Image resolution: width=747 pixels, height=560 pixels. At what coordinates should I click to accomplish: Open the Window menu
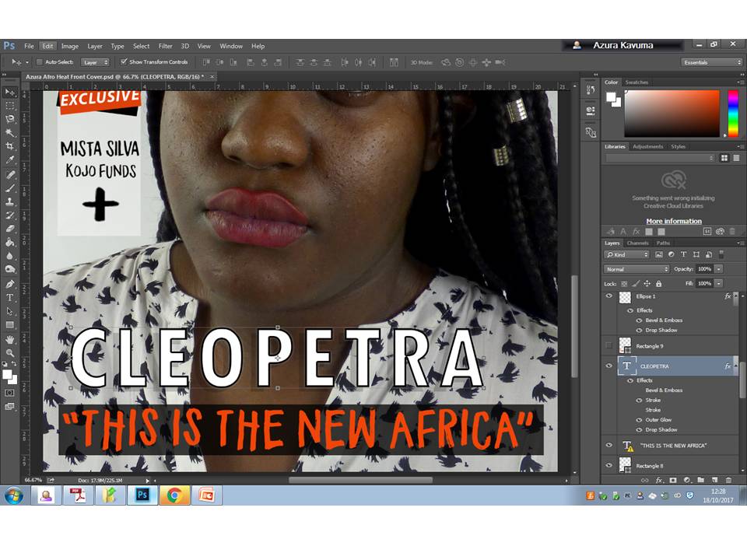(231, 46)
